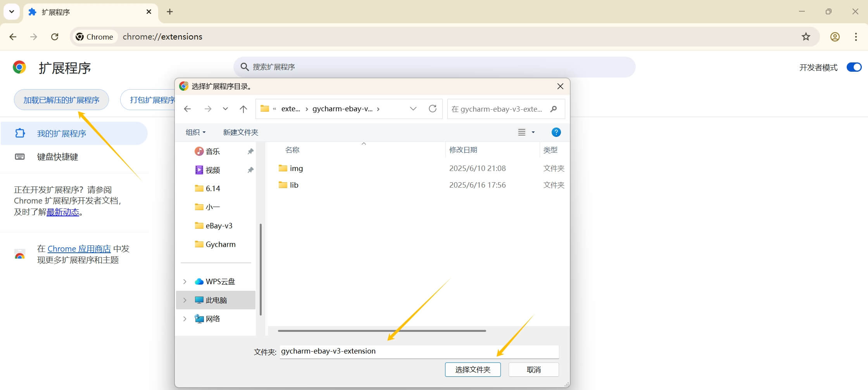Open Chrome profile avatar menu
Screen dimensions: 868x390
click(835, 37)
